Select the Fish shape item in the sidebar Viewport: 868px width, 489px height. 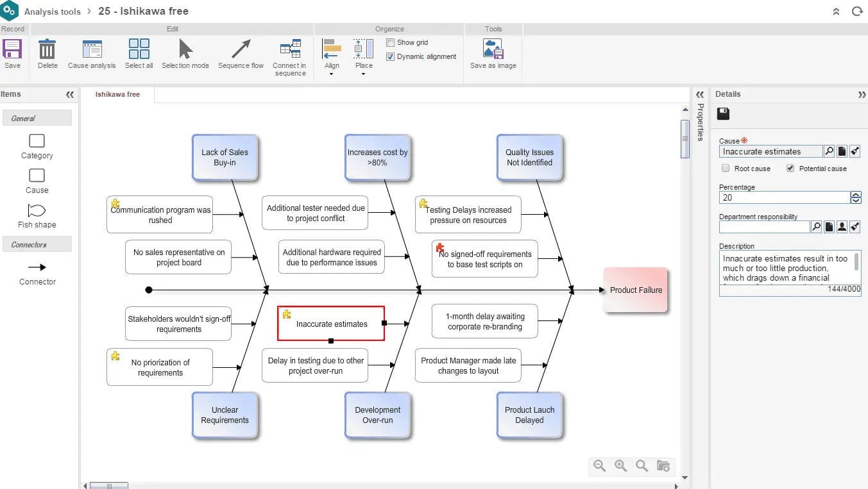37,215
